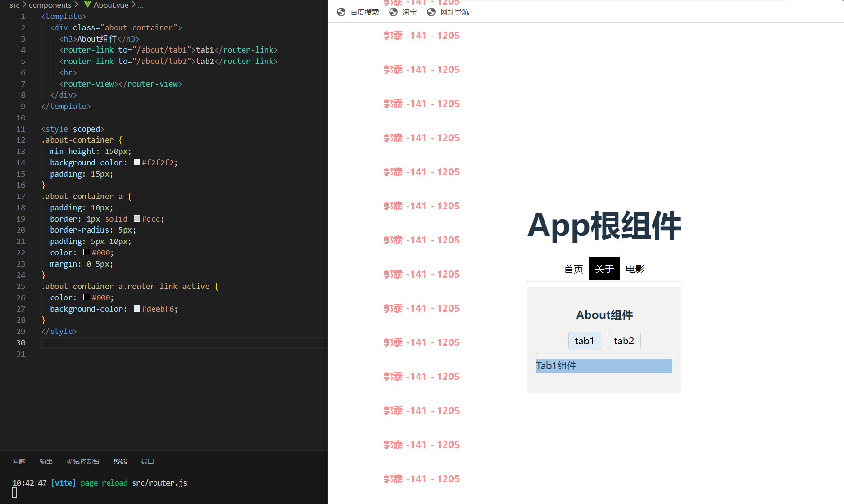Select the active 关于 navigation link
Screen dimensions: 844x504
tap(604, 269)
